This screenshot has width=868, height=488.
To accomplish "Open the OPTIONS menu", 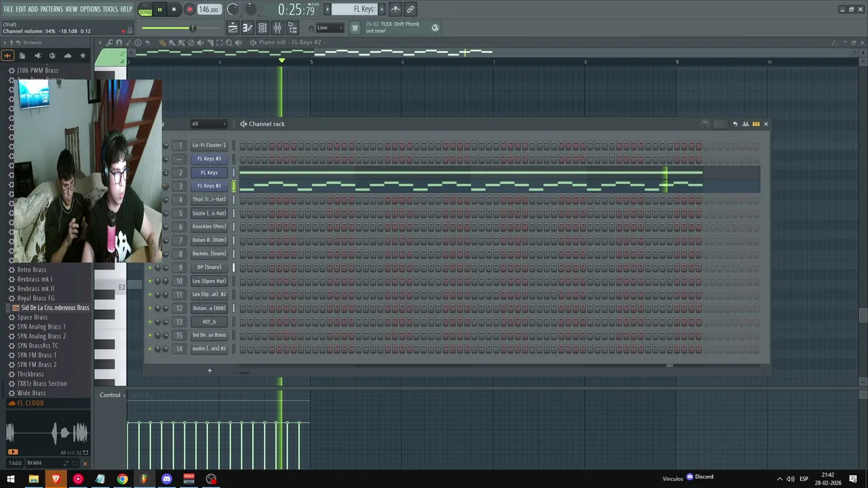I will click(x=90, y=9).
